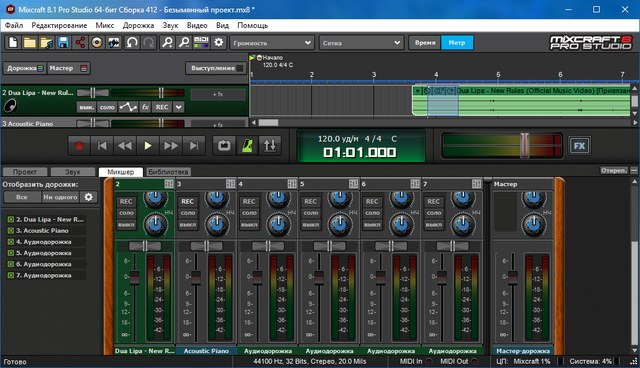Click the mixer channel 2 layout icon
The image size is (640, 368).
169,184
